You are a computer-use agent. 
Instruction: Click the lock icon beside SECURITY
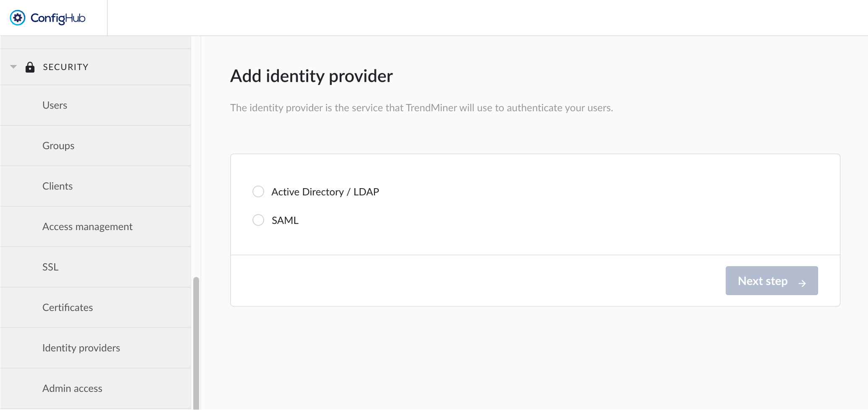point(30,67)
